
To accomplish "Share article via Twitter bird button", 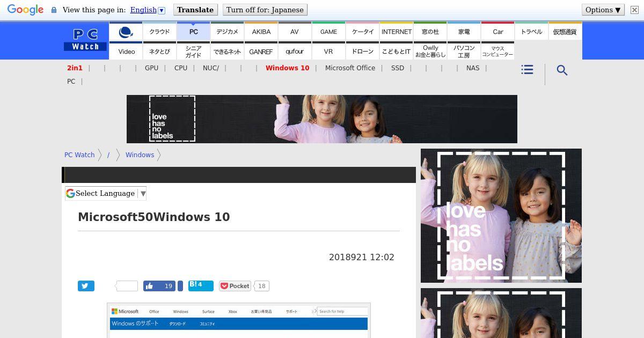I will click(x=86, y=286).
